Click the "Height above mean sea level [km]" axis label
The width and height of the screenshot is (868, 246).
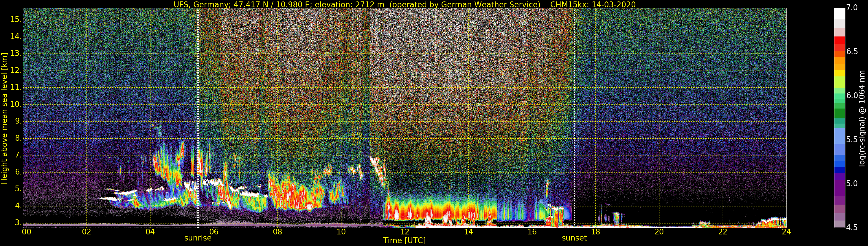point(4,118)
